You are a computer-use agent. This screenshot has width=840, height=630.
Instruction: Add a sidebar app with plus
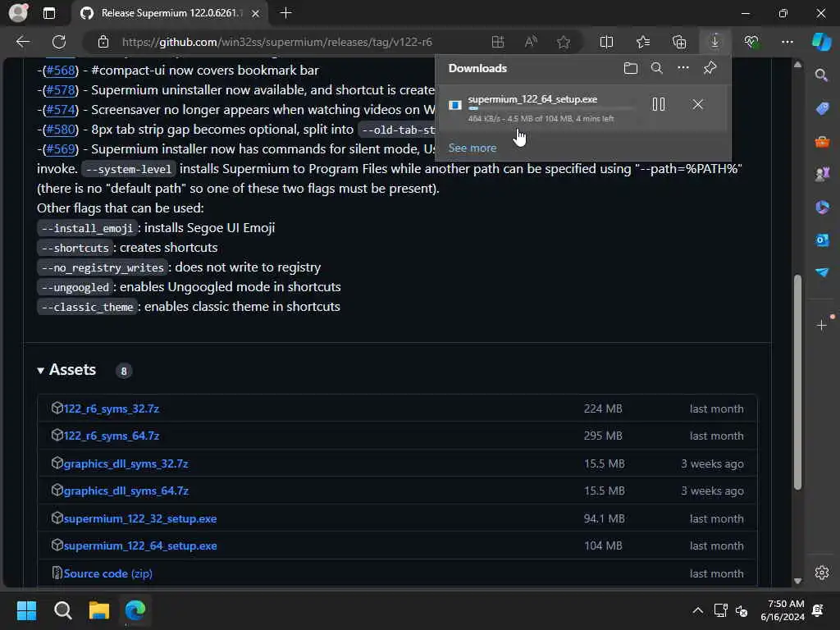pos(822,325)
